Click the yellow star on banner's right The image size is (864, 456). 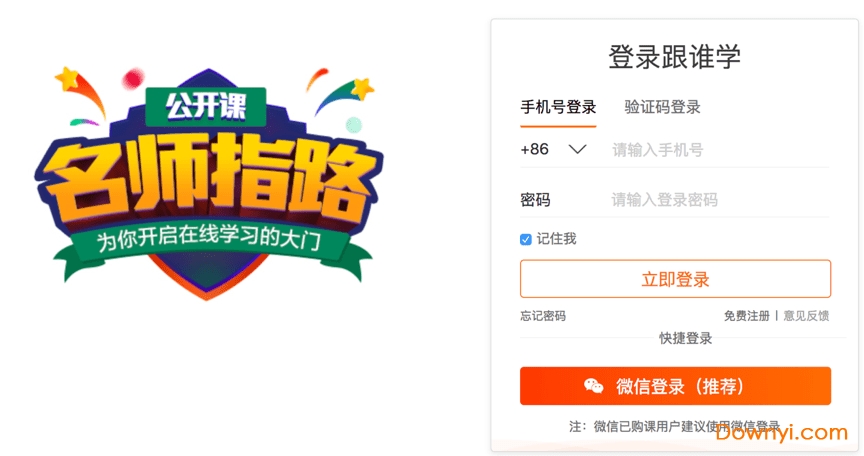click(362, 88)
